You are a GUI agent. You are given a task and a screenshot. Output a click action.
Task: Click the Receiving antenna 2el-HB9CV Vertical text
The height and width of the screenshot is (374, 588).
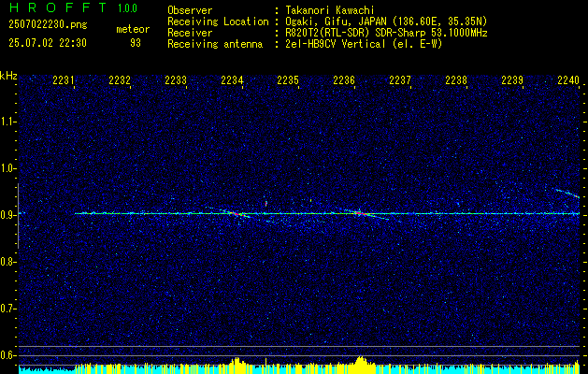(x=364, y=44)
